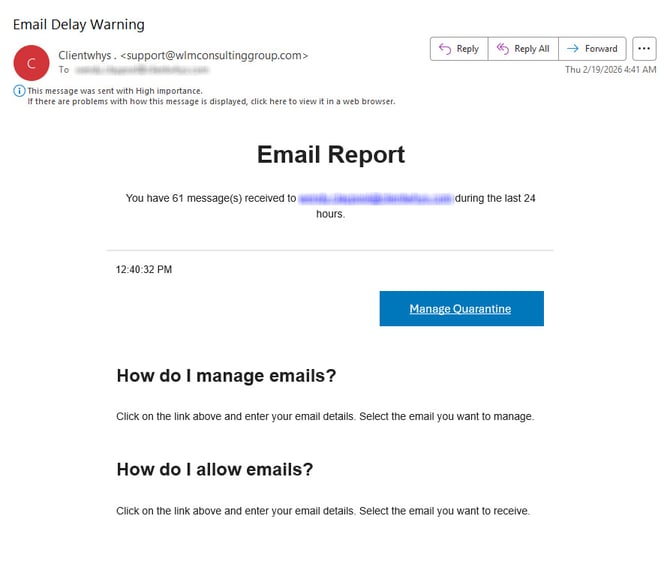
Task: Click the Thu 2/19/2026 4:41 AM timestamp
Action: pyautogui.click(x=610, y=70)
